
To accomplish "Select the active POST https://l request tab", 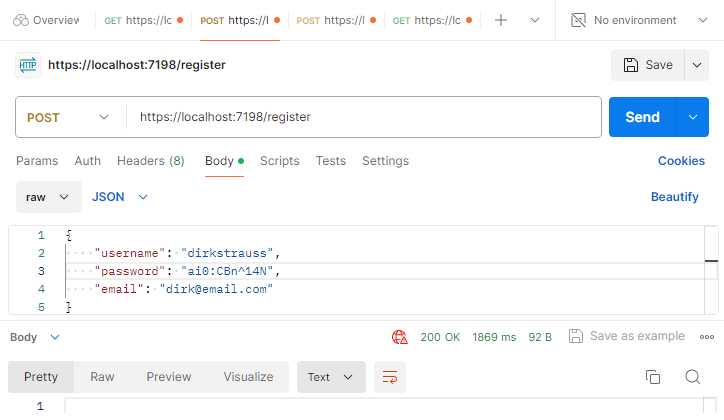I will [240, 20].
